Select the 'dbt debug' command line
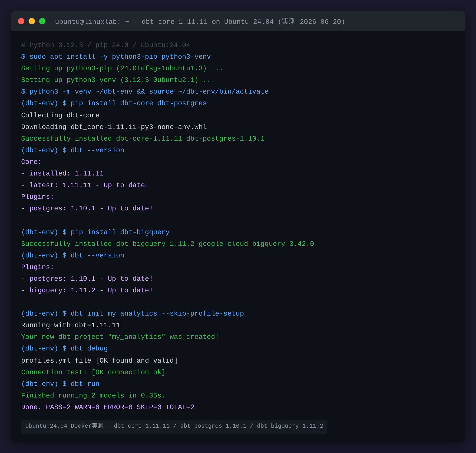The image size is (476, 453). (65, 348)
